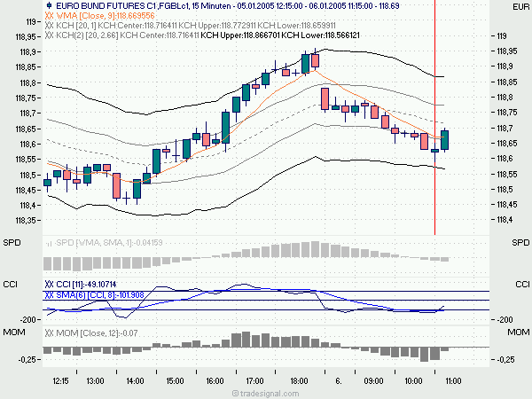The height and width of the screenshot is (399, 532).
Task: Click the SPD panel label on the left
Action: (12, 243)
